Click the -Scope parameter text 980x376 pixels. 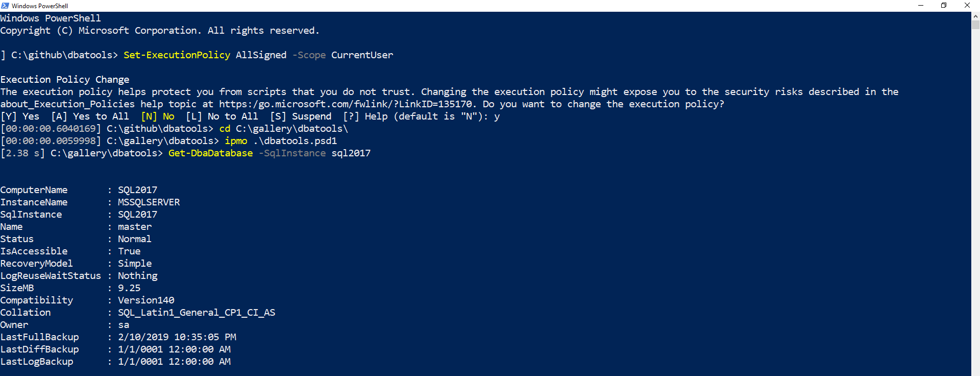tap(309, 55)
